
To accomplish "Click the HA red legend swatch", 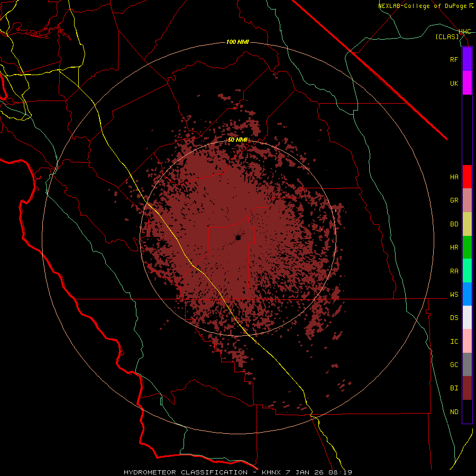I will pyautogui.click(x=467, y=177).
